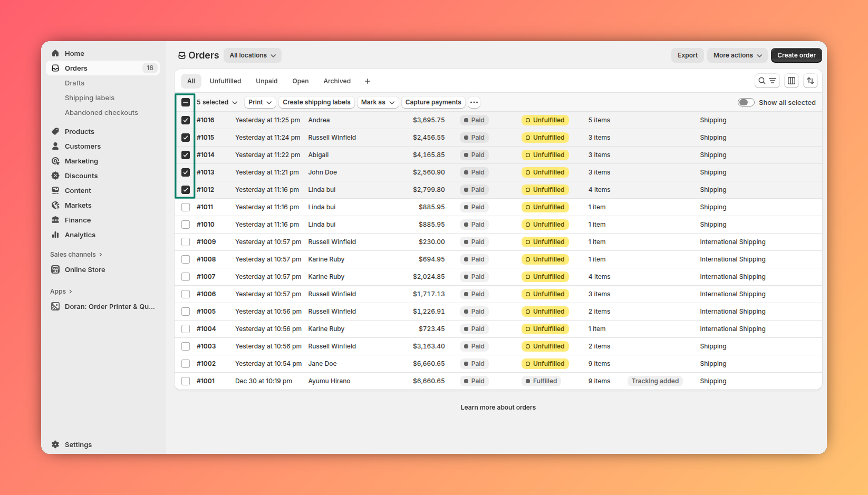Click the Settings gear icon
The image size is (868, 495).
click(55, 444)
